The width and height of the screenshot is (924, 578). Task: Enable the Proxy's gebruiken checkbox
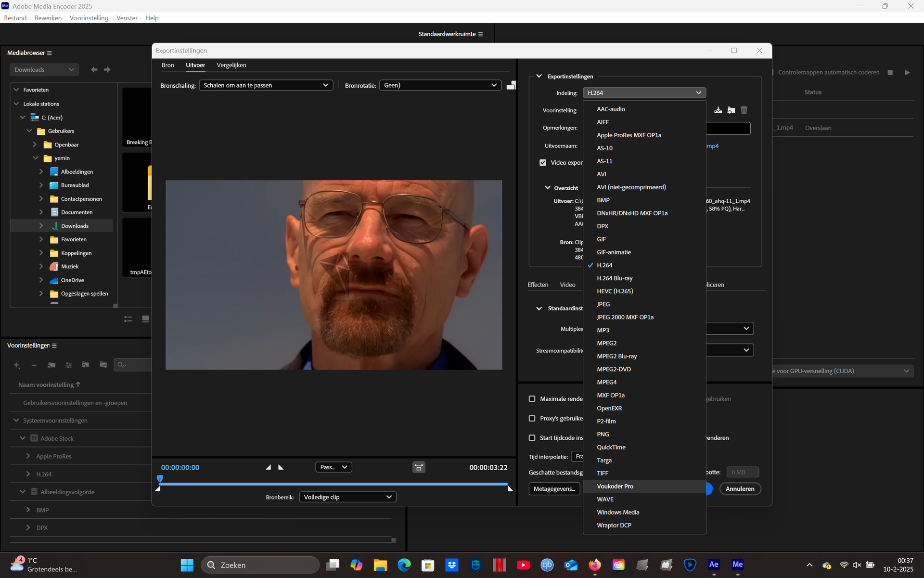[x=532, y=419]
